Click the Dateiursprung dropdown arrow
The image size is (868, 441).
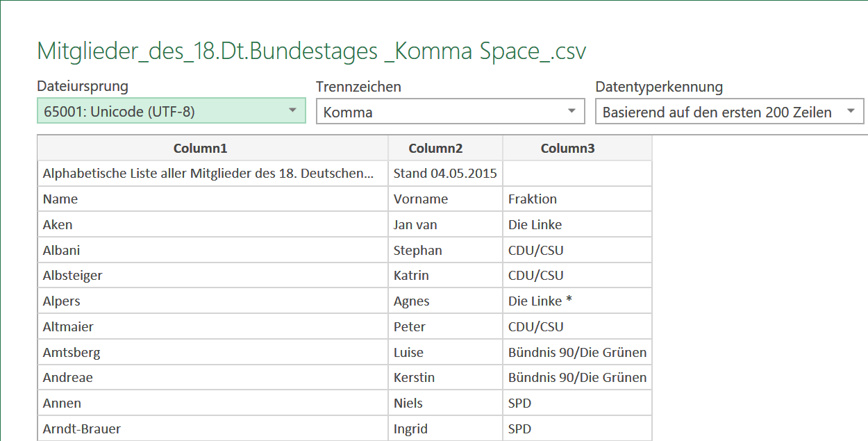click(x=292, y=110)
